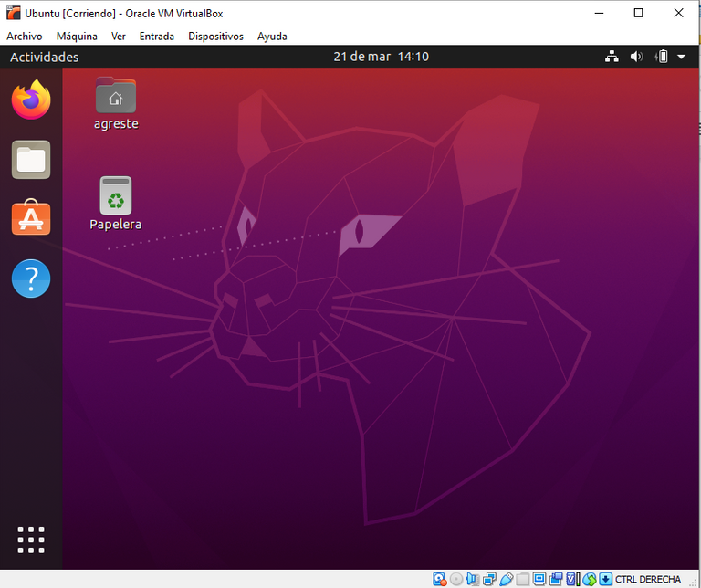701x588 pixels.
Task: Click the CPU virtualization V status icon
Action: point(573,579)
